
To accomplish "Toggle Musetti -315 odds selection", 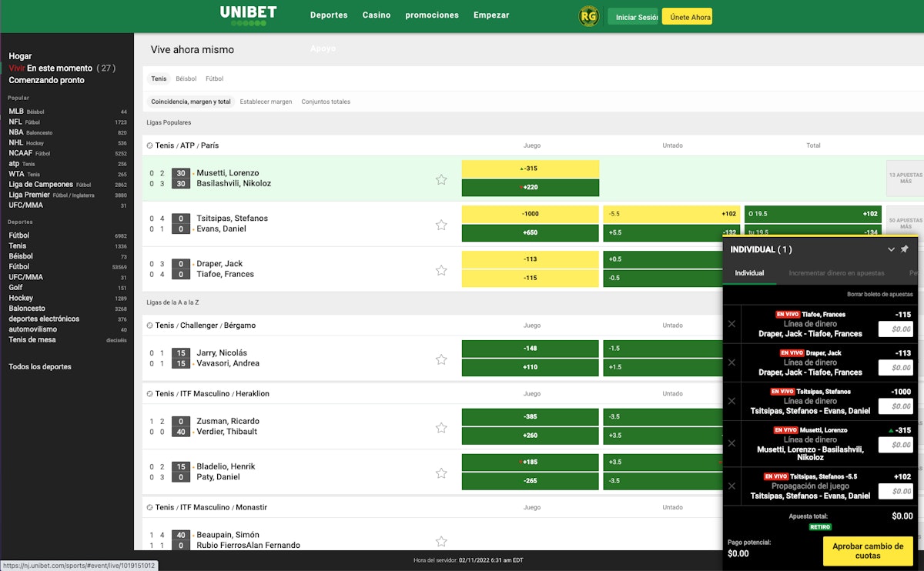I will 530,169.
